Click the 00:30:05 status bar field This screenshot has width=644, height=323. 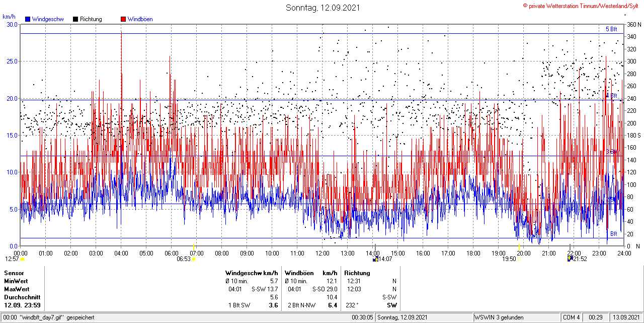pyautogui.click(x=362, y=317)
